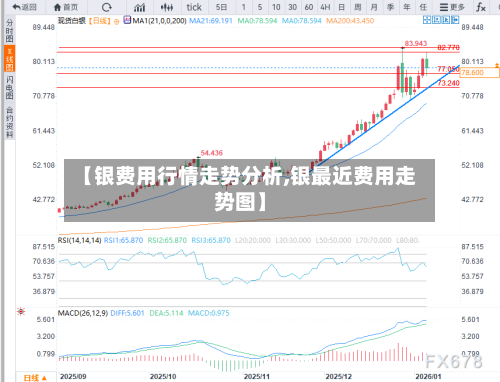Viewport: 500px width, 382px height.
Task: Select the 1 minute period
Action: (243, 7)
